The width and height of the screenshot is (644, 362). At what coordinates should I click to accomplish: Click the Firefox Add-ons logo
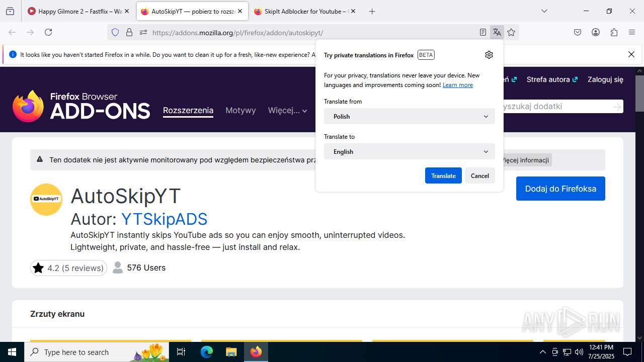pyautogui.click(x=81, y=106)
